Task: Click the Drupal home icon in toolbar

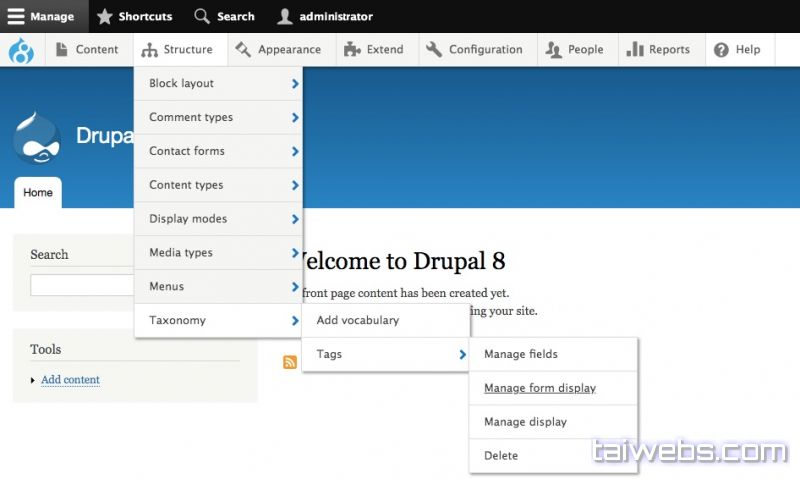Action: tap(20, 50)
